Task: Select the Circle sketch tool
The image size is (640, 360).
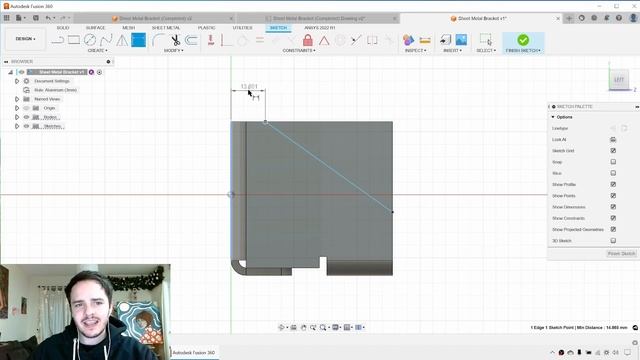Action: 90,40
